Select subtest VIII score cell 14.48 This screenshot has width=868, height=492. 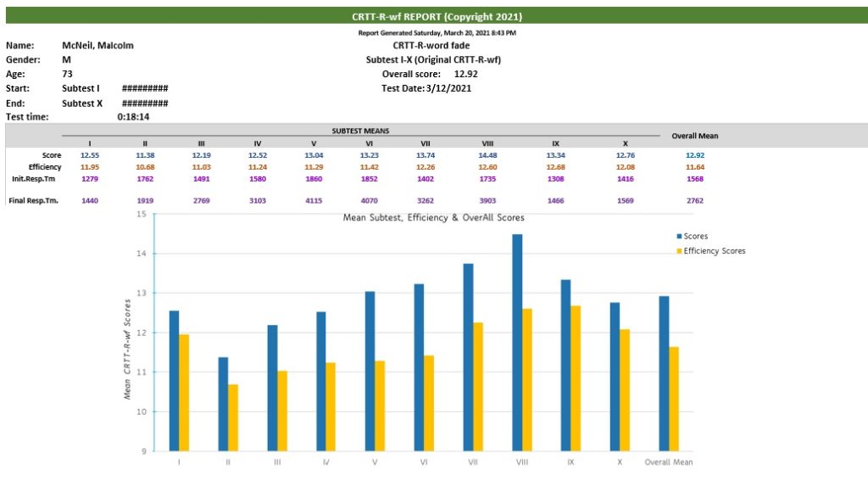(487, 155)
